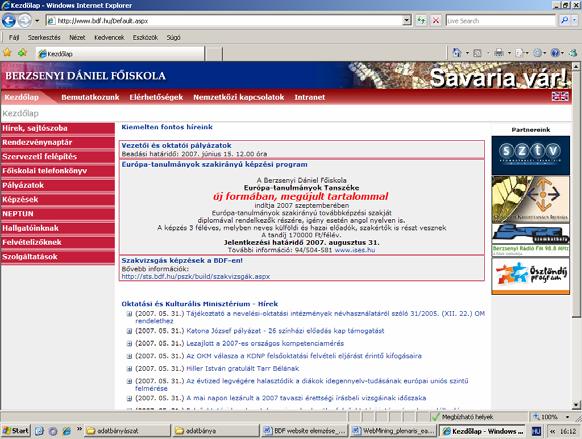Open the adatbányászat folder taskbar button
Viewport: 582px width, 439px height.
[x=127, y=431]
